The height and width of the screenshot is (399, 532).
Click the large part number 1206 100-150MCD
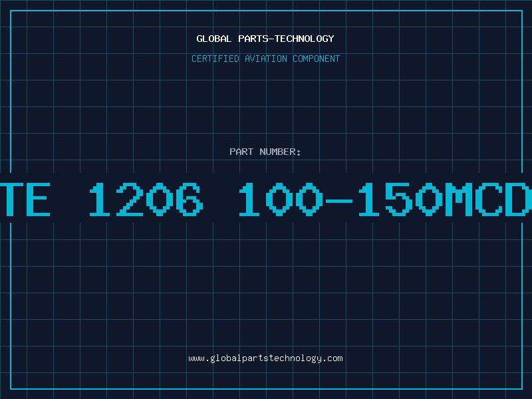(266, 199)
